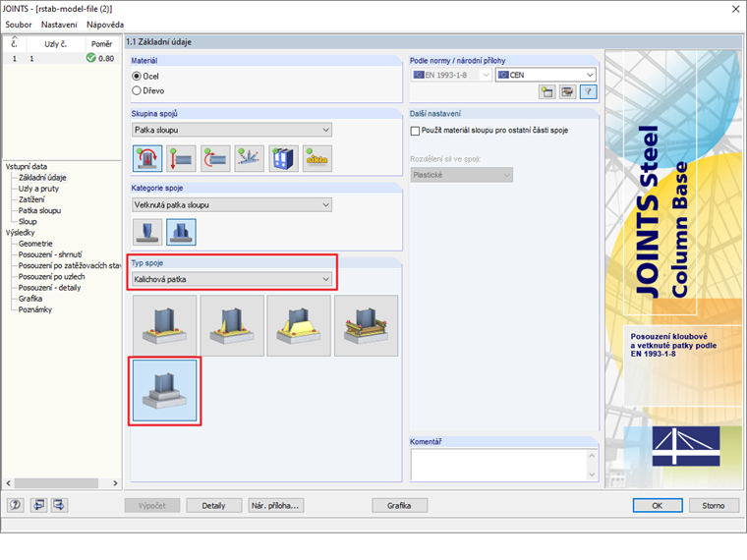Click the navigator scroll right arrow
This screenshot has width=747, height=560.
click(115, 482)
